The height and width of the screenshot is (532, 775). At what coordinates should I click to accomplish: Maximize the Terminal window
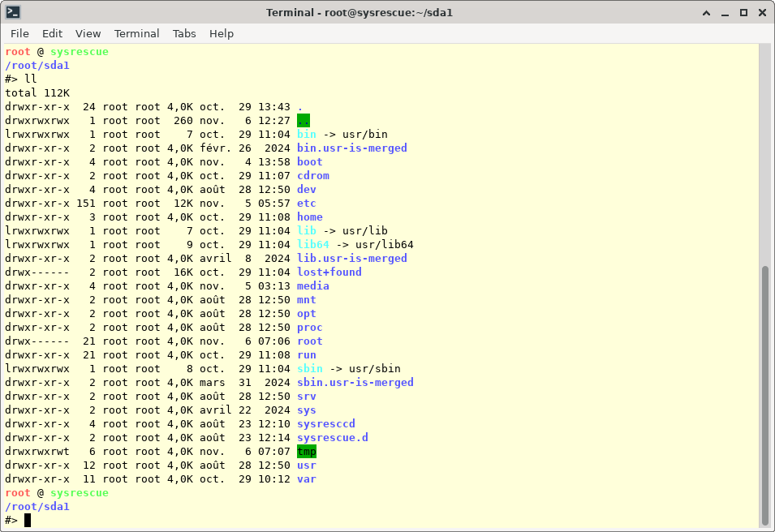743,12
